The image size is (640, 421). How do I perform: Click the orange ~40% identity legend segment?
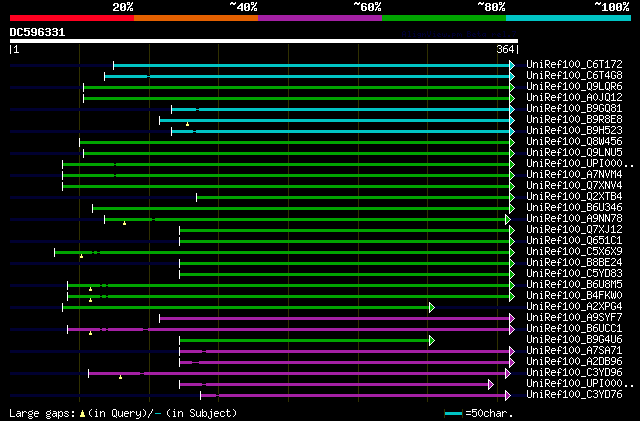(196, 18)
